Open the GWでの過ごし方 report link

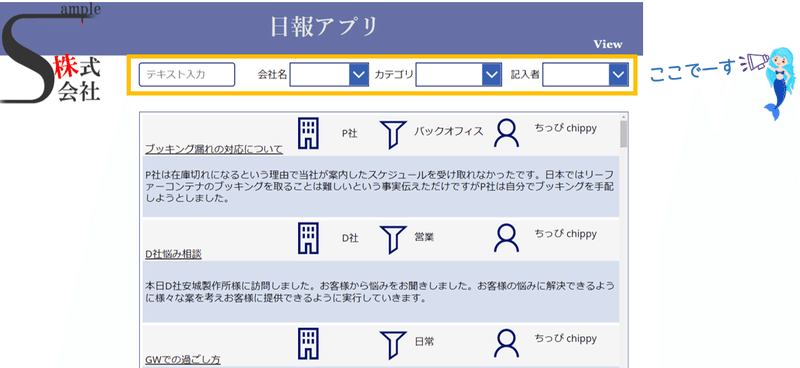pyautogui.click(x=183, y=360)
